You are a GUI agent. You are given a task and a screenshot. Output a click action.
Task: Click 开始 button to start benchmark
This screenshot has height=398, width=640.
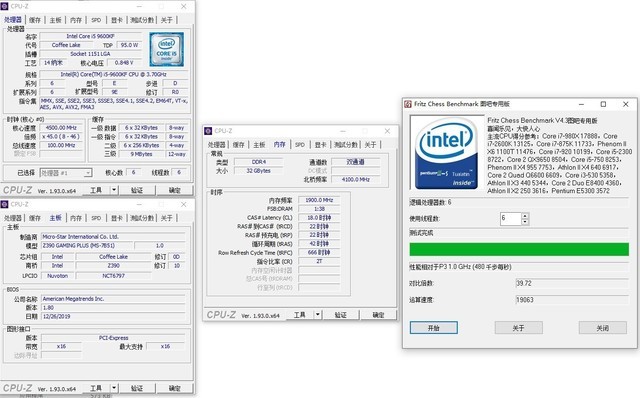coord(433,328)
